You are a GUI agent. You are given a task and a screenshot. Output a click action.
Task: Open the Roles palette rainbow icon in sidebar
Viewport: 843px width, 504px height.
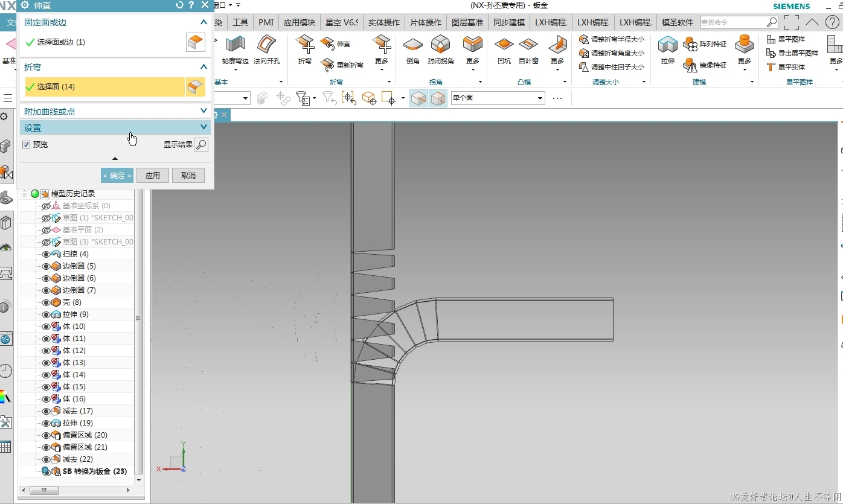click(x=5, y=397)
